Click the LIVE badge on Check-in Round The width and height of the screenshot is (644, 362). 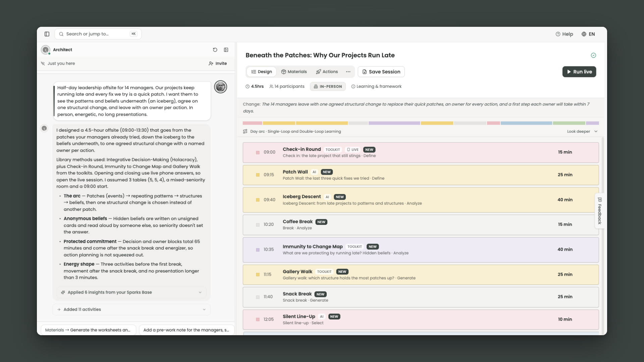353,149
